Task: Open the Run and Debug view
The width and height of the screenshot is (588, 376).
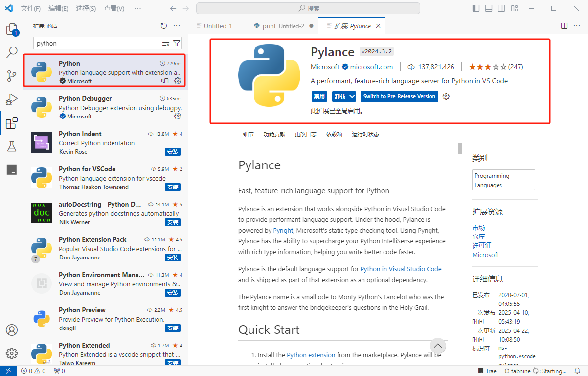Action: 12,99
